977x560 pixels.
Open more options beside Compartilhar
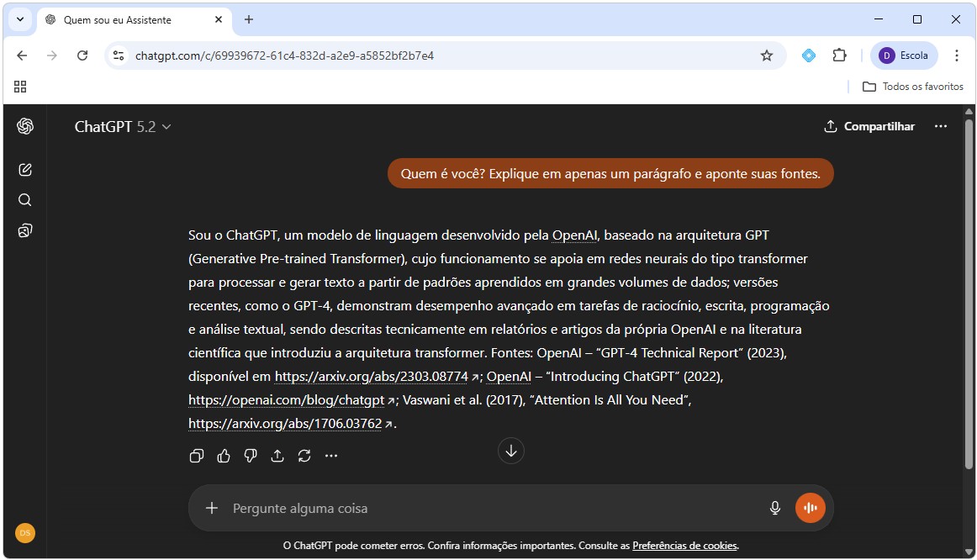941,127
